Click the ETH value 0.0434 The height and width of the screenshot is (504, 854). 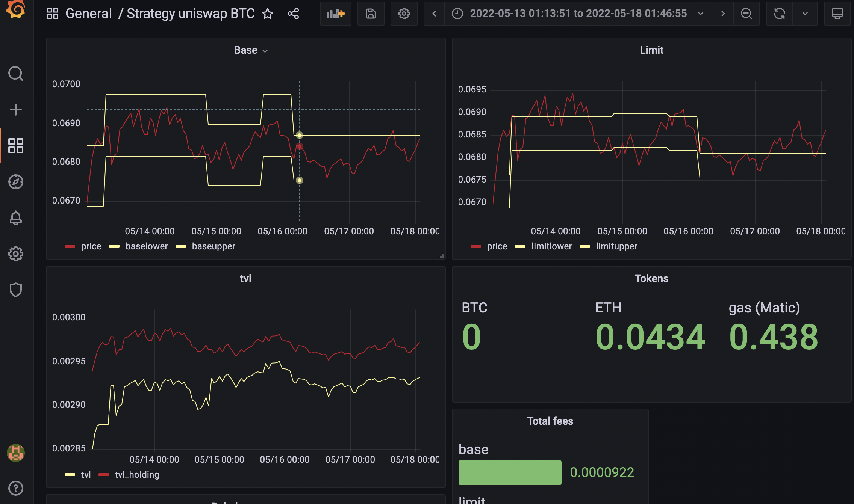pyautogui.click(x=650, y=337)
